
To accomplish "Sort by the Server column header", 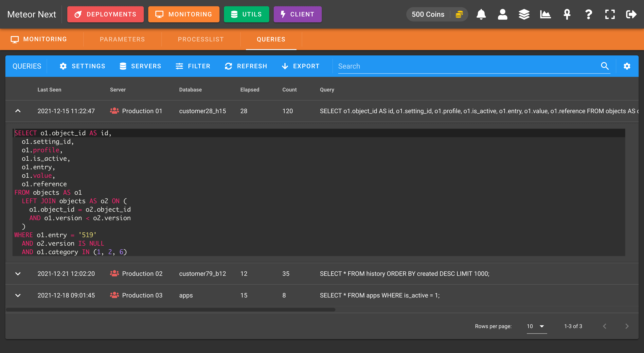I will [x=118, y=89].
